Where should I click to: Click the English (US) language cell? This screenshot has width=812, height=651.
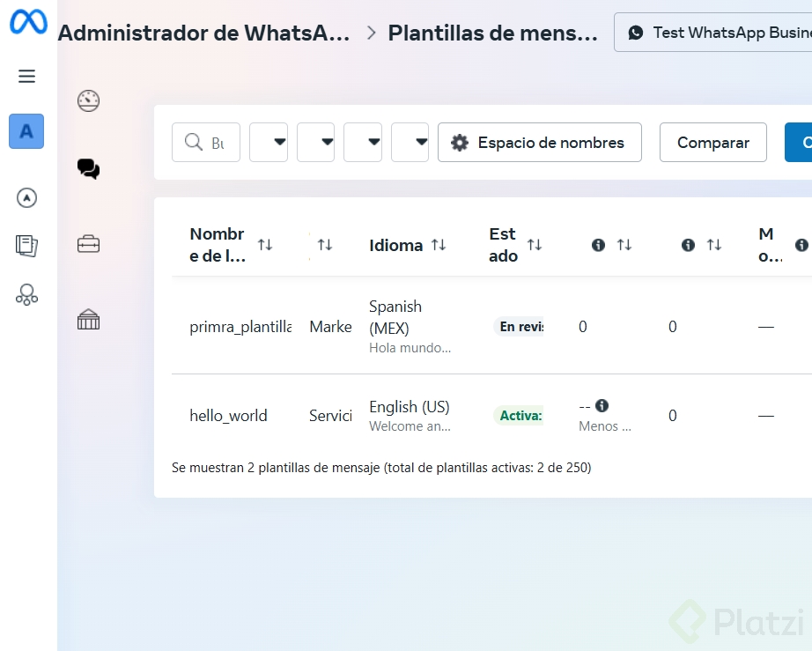click(410, 407)
